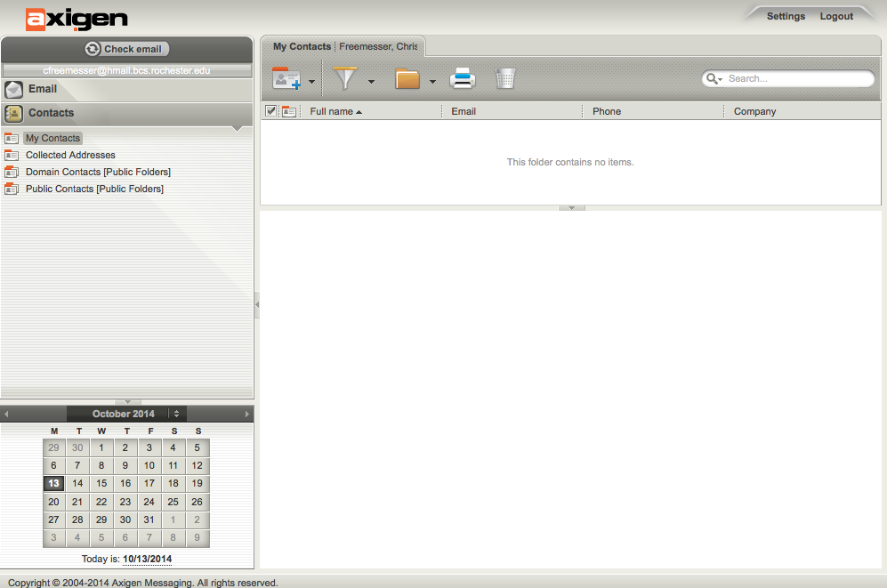Viewport: 887px width, 588px height.
Task: Click the Email section envelope icon
Action: pyautogui.click(x=13, y=89)
